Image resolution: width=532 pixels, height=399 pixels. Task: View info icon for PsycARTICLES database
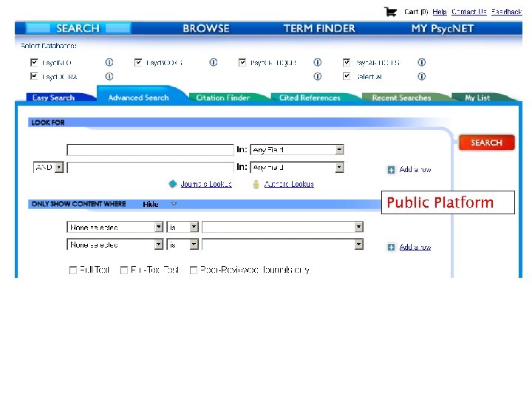point(421,62)
